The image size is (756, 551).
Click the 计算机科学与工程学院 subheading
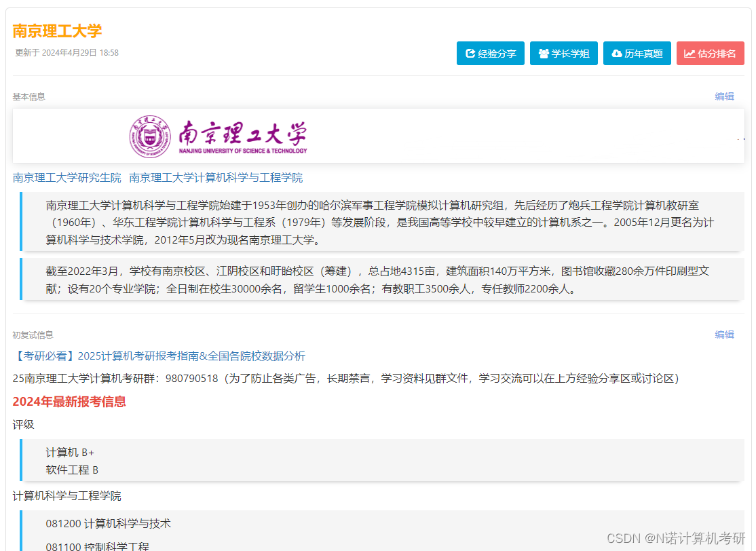click(x=67, y=496)
